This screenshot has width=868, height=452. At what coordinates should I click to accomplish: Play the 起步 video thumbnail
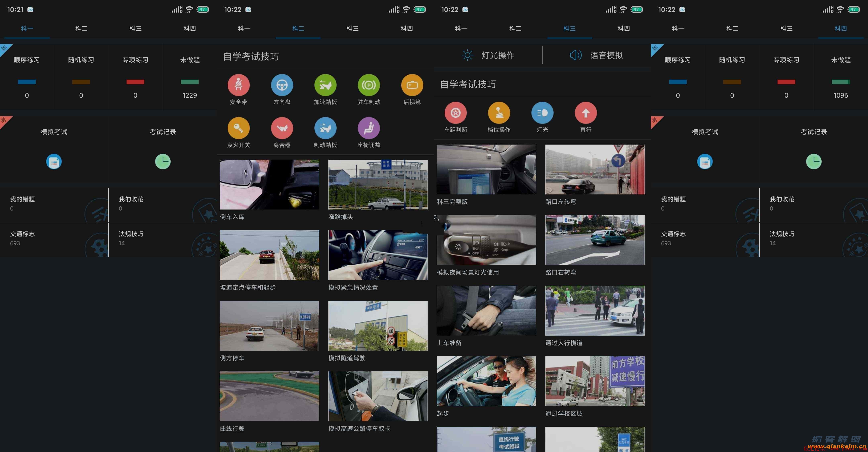(487, 381)
